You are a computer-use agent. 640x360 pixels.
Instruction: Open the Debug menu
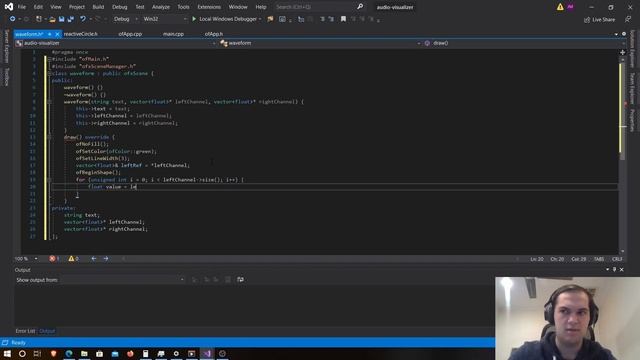[119, 7]
